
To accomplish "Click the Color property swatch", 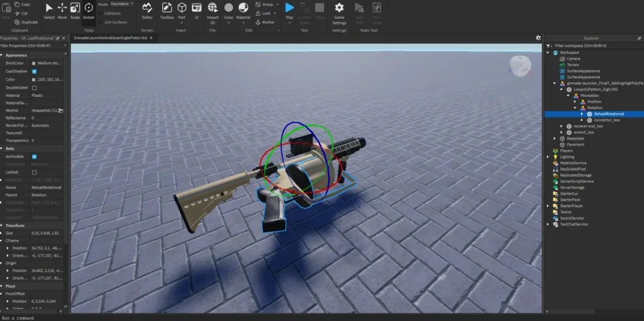I will (34, 79).
